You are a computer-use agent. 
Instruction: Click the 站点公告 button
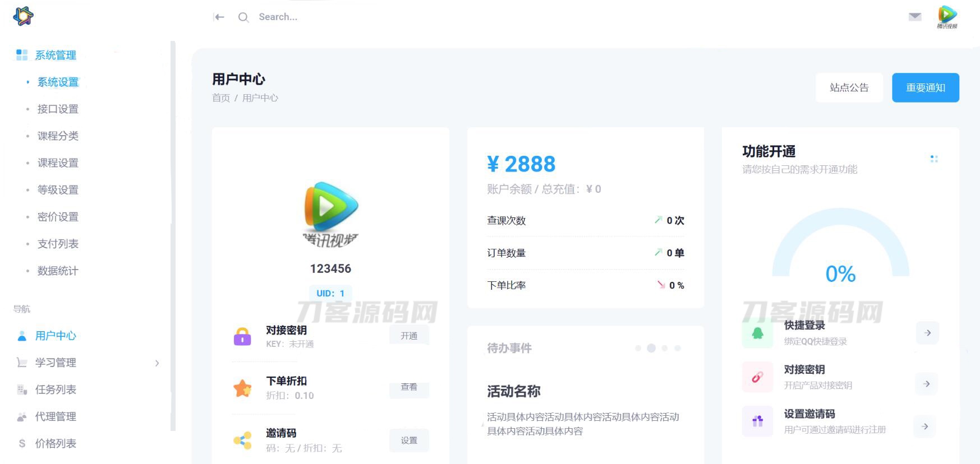849,88
